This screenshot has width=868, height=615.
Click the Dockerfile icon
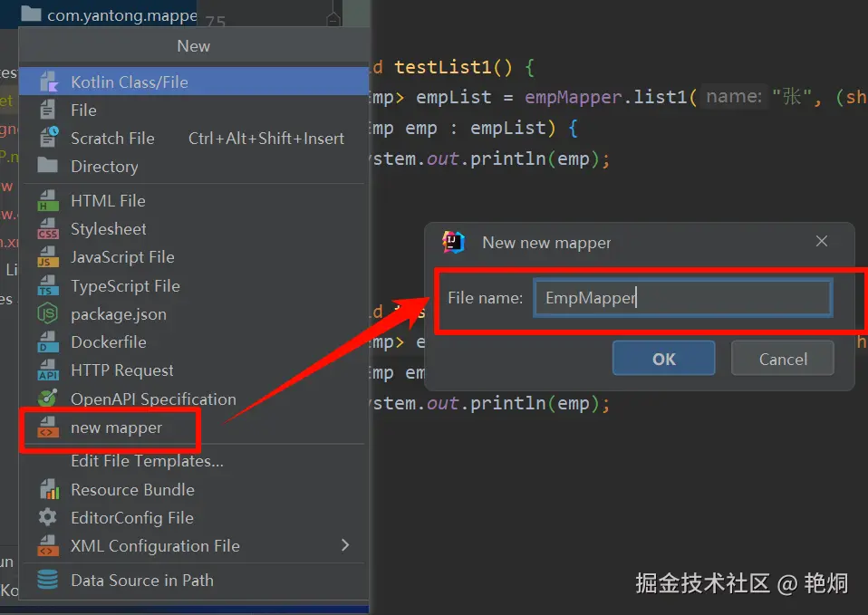pyautogui.click(x=48, y=342)
